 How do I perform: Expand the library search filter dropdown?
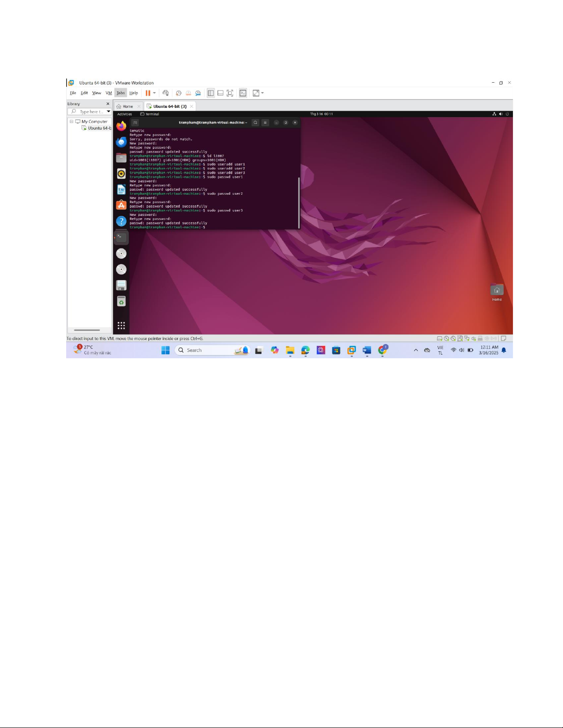click(x=108, y=112)
